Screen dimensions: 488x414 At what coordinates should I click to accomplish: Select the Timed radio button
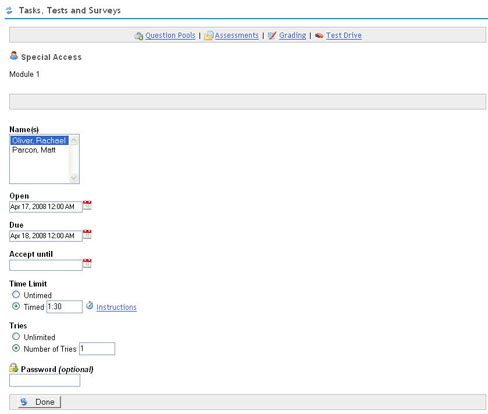[x=16, y=306]
